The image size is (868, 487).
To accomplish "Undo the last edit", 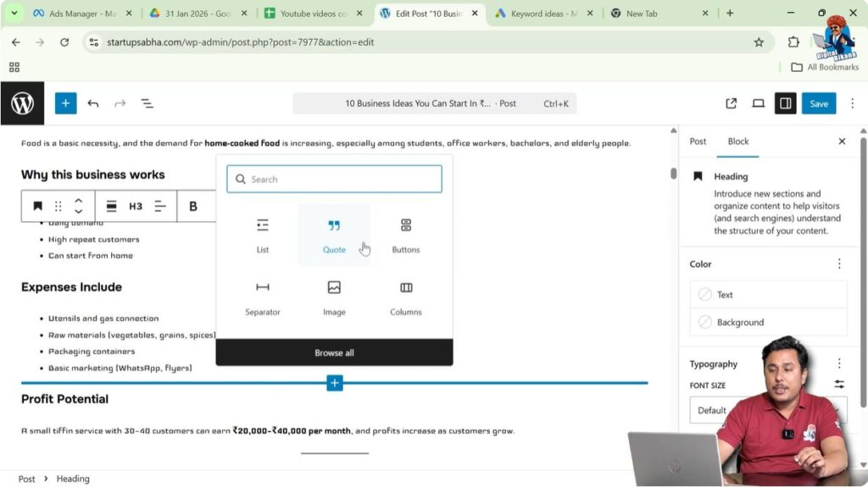I will pos(93,103).
